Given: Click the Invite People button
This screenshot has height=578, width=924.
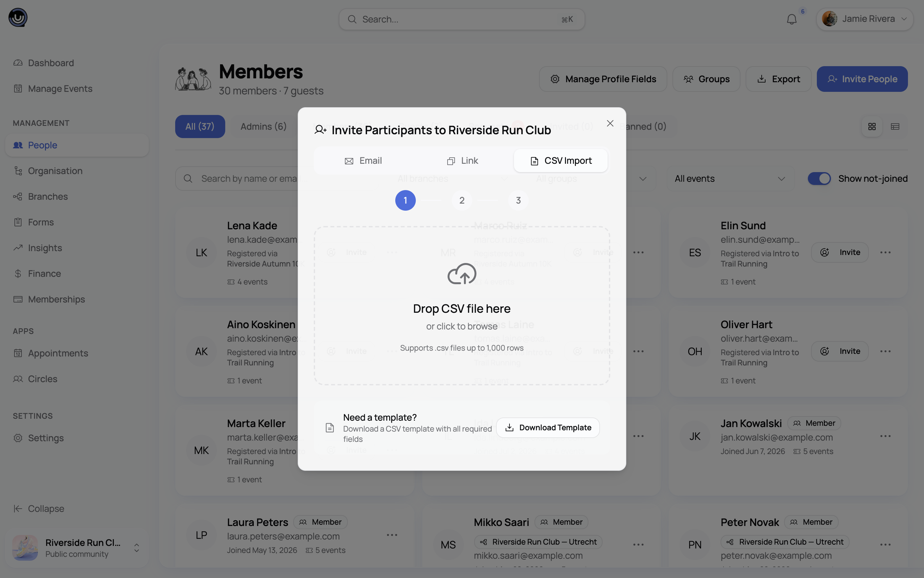Looking at the screenshot, I should click(862, 79).
